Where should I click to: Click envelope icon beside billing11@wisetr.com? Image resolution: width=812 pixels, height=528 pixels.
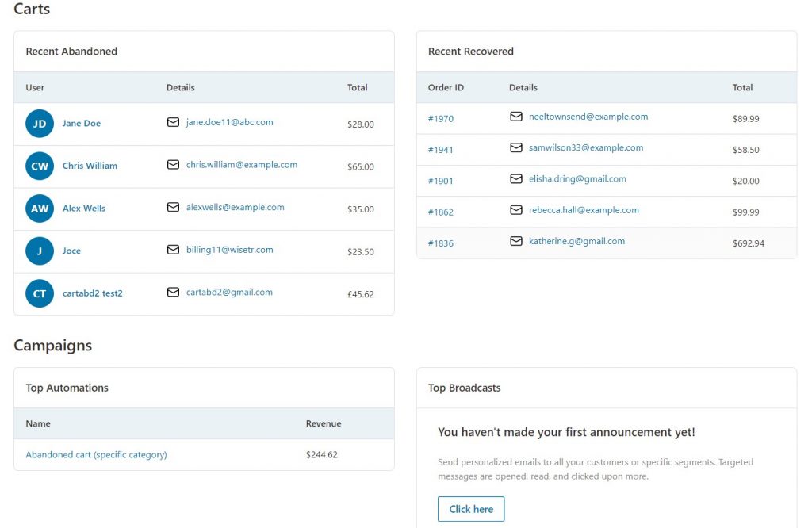(x=173, y=250)
